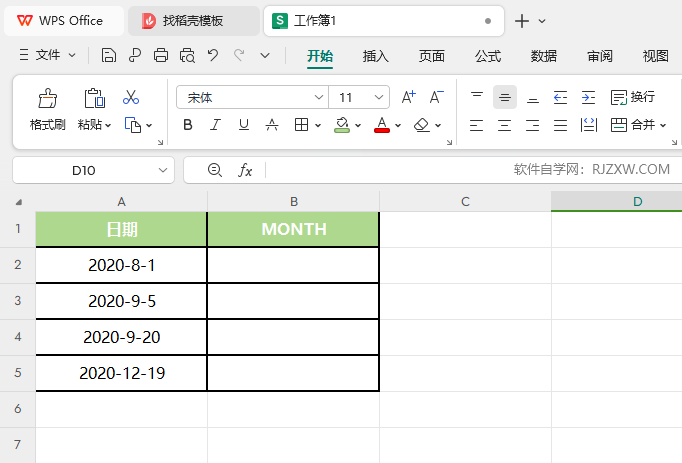Align text to top
The height and width of the screenshot is (463, 682).
click(477, 97)
